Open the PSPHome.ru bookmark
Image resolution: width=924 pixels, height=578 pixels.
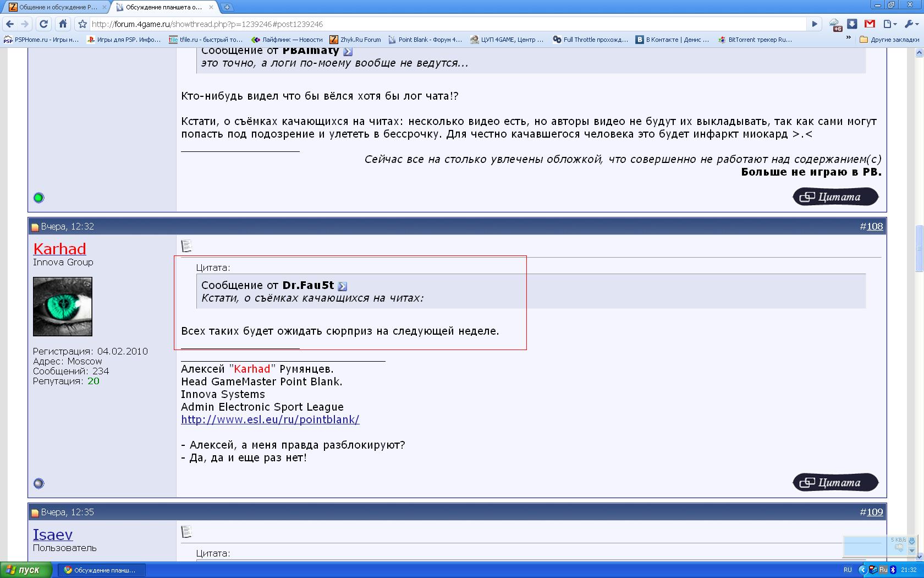[41, 40]
